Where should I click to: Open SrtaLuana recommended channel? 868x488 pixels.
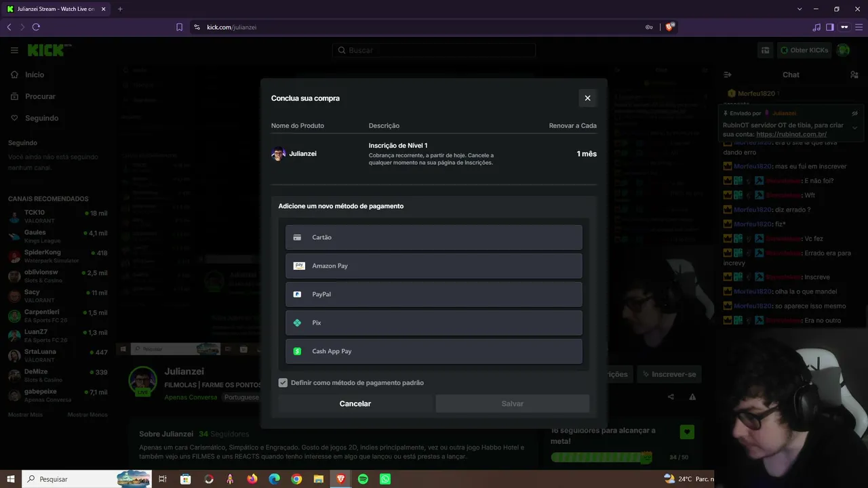(58, 356)
